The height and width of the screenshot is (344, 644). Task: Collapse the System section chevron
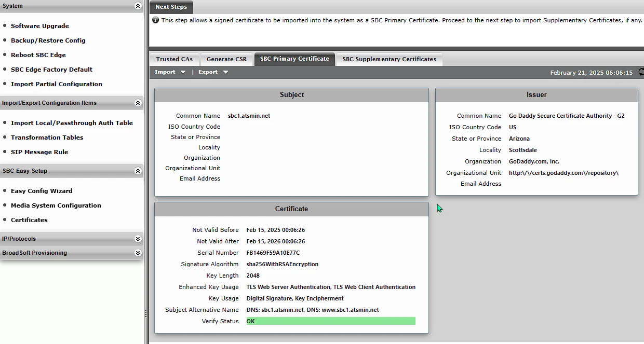138,6
